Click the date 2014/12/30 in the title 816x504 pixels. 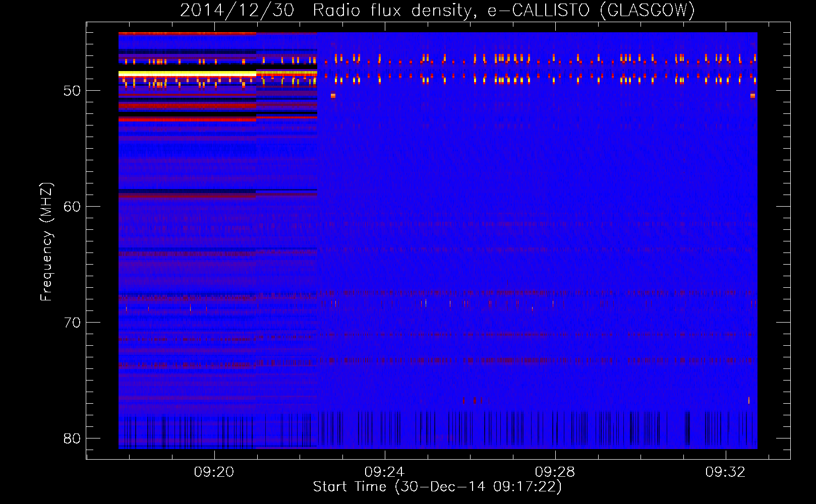237,10
